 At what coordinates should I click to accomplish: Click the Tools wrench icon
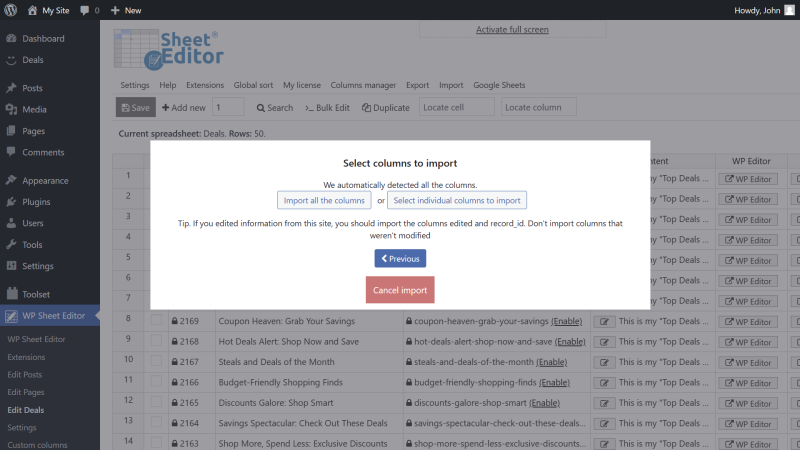[x=11, y=244]
